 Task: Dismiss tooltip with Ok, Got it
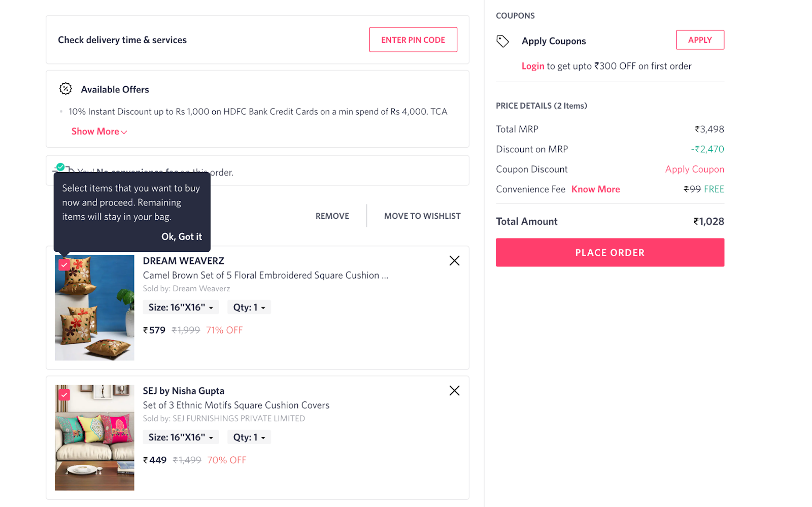pos(181,236)
